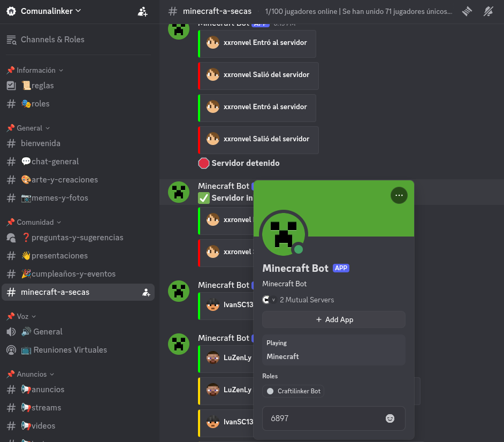This screenshot has height=442, width=504.
Task: Open the threads panel for minecraft-a-secas
Action: pyautogui.click(x=467, y=11)
